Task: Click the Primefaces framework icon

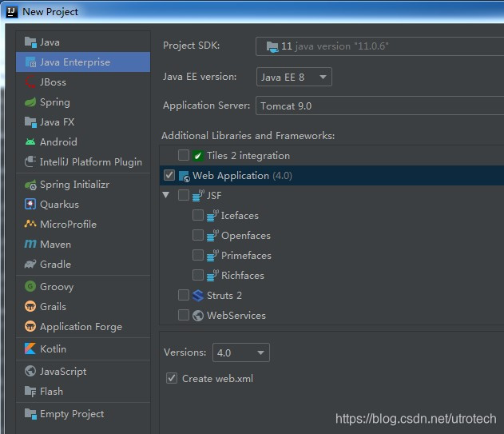Action: pyautogui.click(x=212, y=256)
